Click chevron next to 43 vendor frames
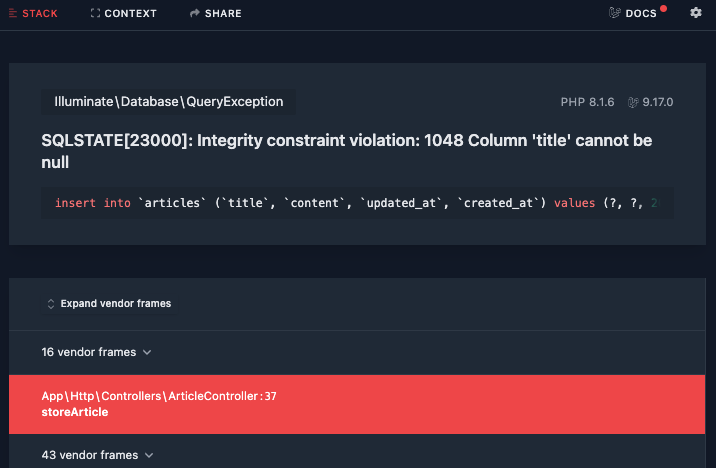Viewport: 716px width, 468px height. 149,455
